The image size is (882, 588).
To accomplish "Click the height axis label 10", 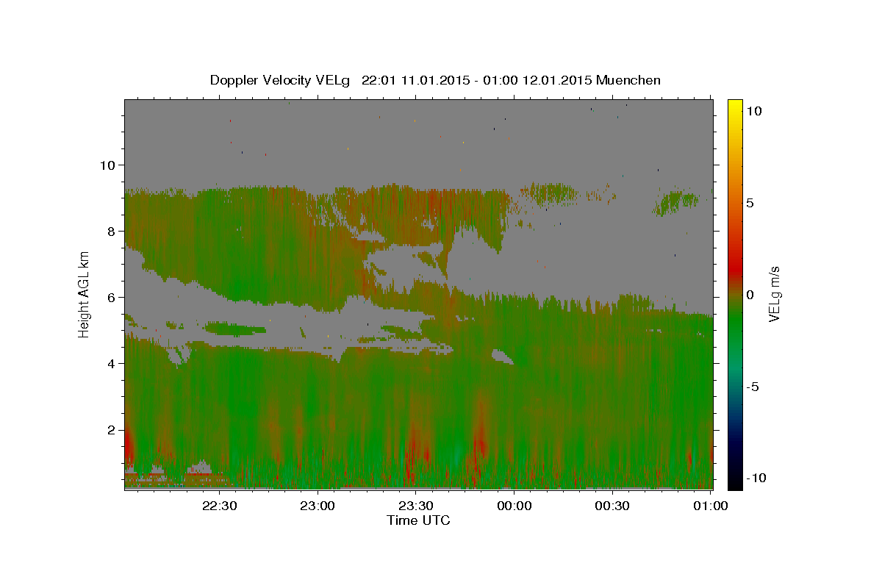I will (x=110, y=165).
